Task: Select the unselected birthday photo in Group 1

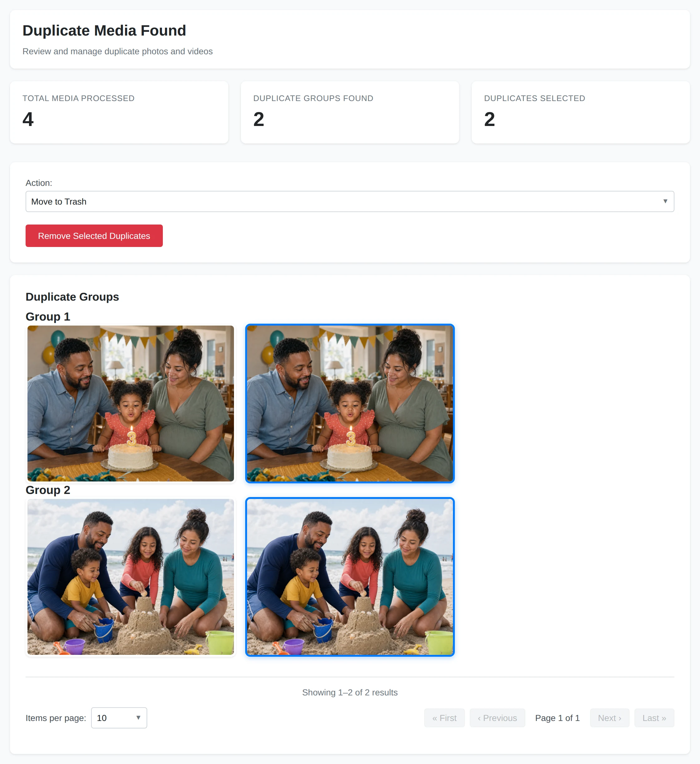Action: 130,403
